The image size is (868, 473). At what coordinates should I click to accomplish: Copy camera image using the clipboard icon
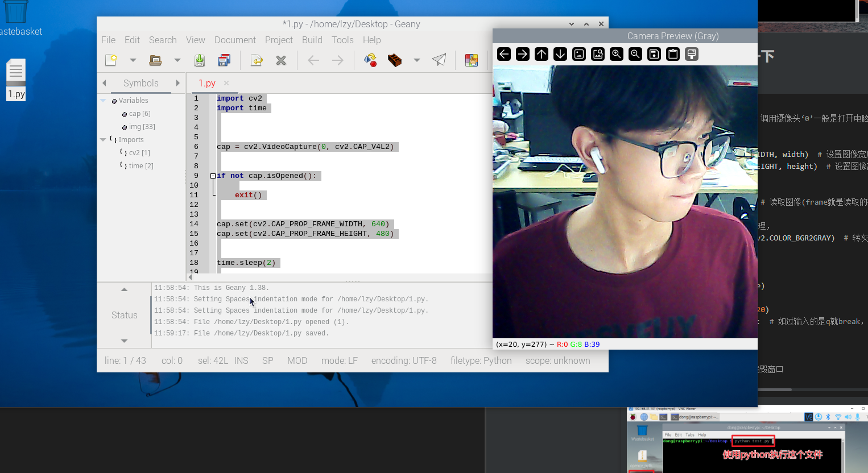(672, 54)
